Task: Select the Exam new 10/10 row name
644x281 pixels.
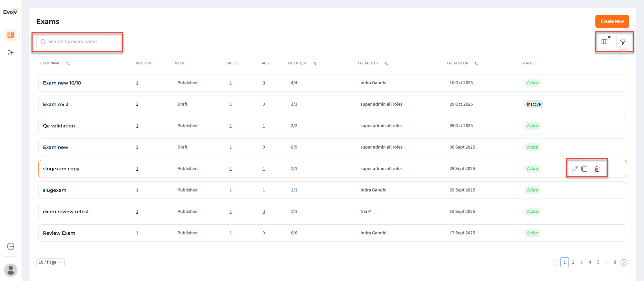Action: [62, 83]
